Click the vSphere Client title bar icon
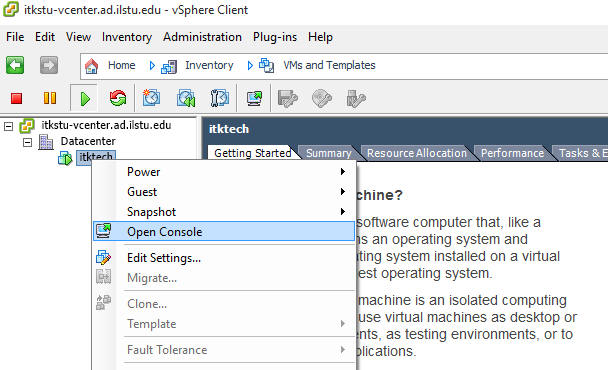Screen dimensions: 608x370 pos(10,9)
